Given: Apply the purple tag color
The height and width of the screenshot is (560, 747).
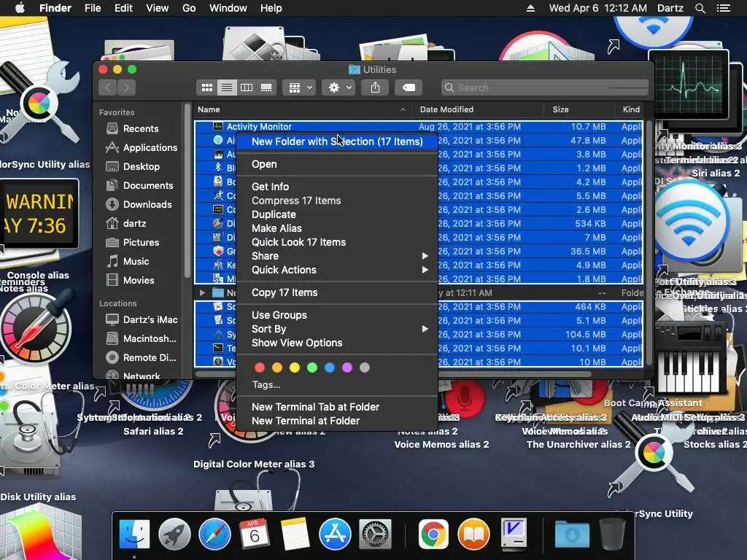Looking at the screenshot, I should click(x=347, y=367).
